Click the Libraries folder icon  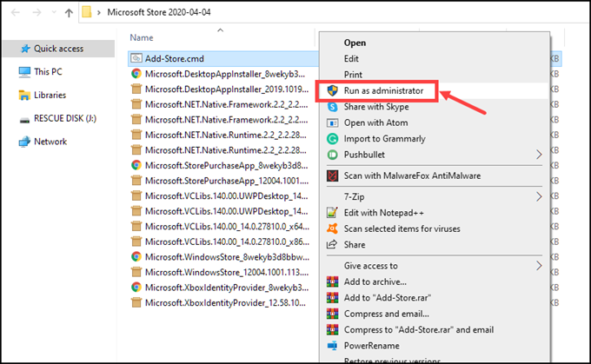pos(24,96)
